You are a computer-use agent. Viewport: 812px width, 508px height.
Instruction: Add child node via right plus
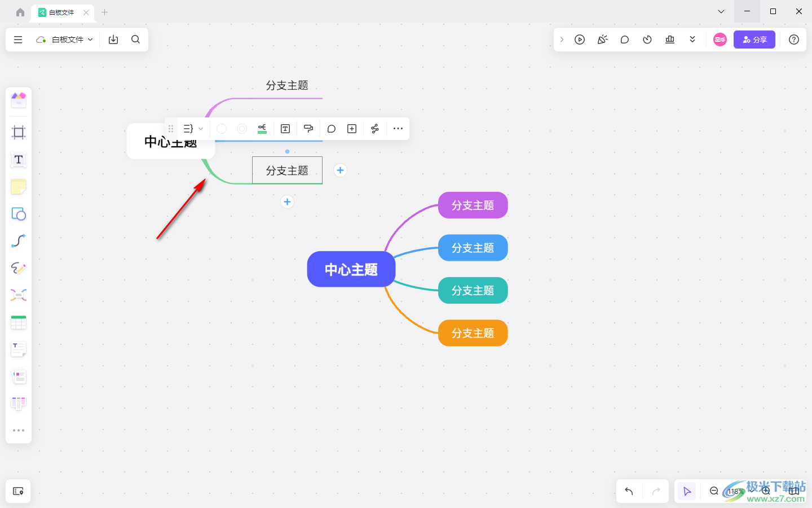tap(340, 170)
